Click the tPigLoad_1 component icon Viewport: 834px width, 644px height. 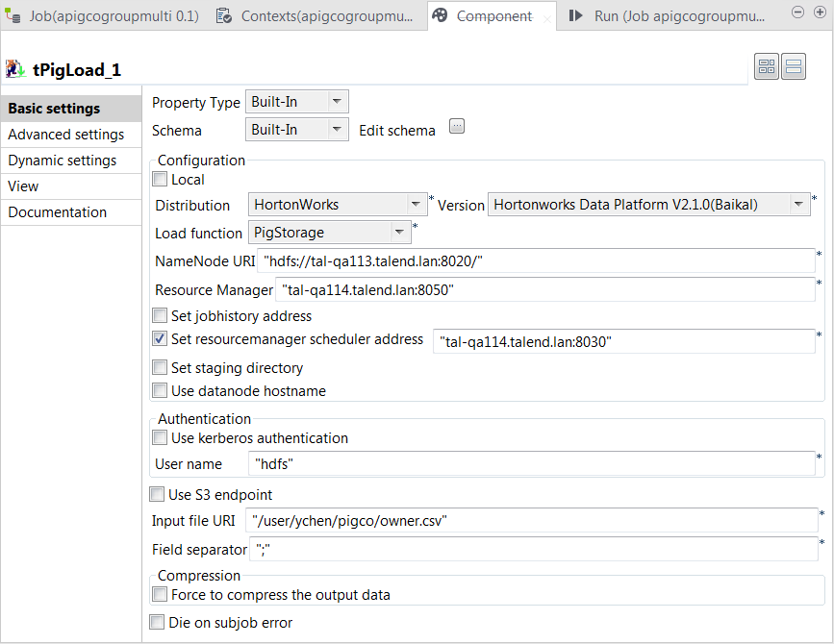[x=17, y=64]
